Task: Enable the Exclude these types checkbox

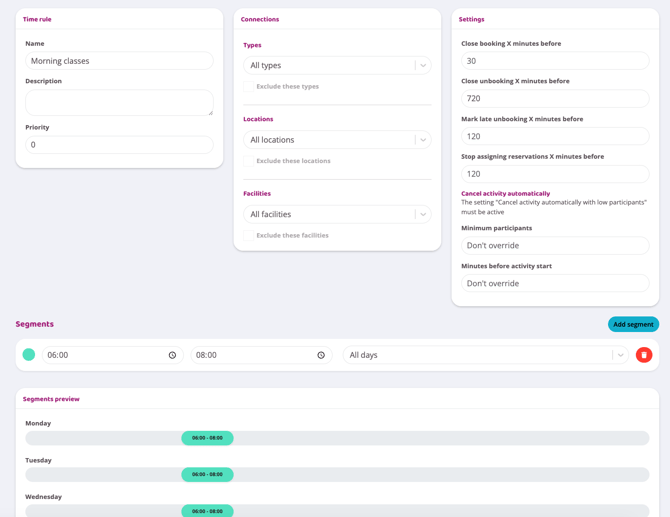Action: coord(249,87)
